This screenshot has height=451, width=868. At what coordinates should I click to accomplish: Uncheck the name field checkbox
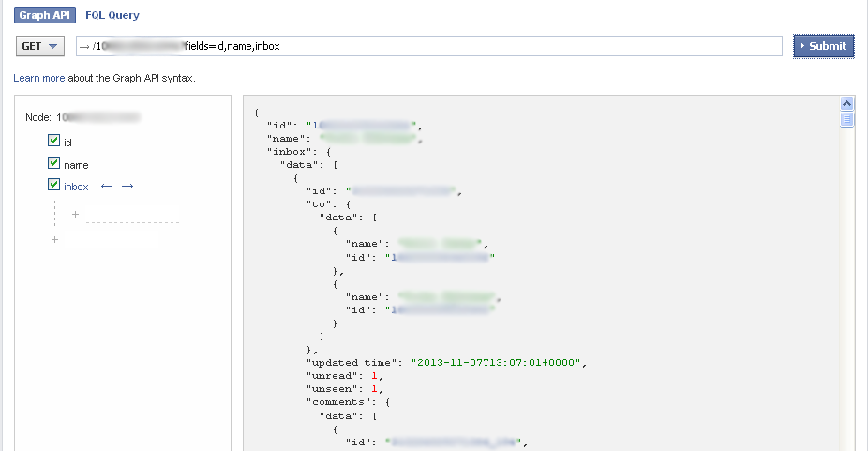point(53,163)
